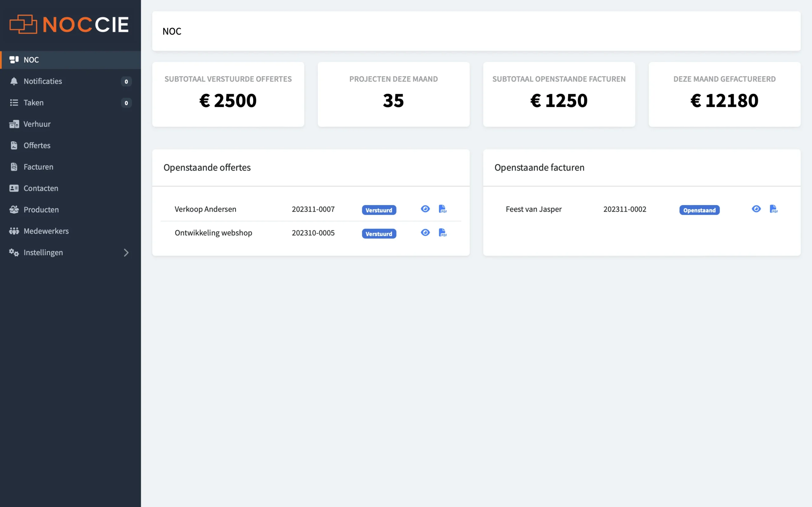The height and width of the screenshot is (507, 812).
Task: Open PDF of Feest van Jasper invoice
Action: 773,209
